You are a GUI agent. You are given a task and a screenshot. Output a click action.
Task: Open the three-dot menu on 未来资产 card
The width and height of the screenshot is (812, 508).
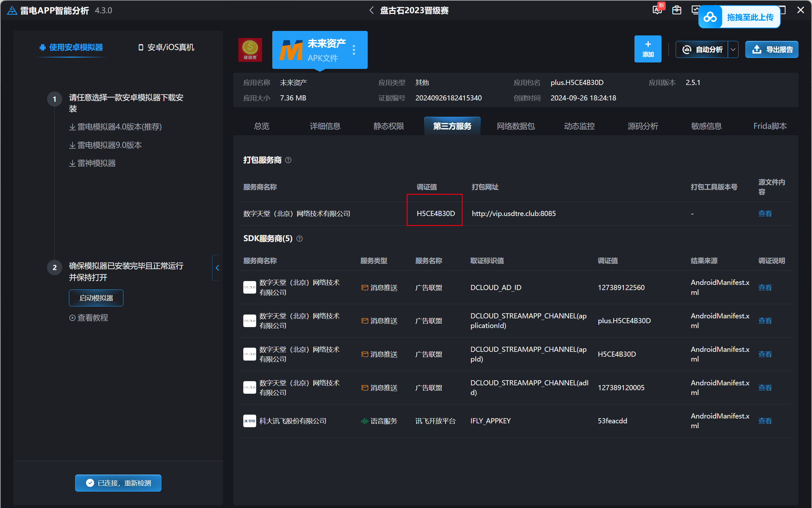pyautogui.click(x=354, y=50)
